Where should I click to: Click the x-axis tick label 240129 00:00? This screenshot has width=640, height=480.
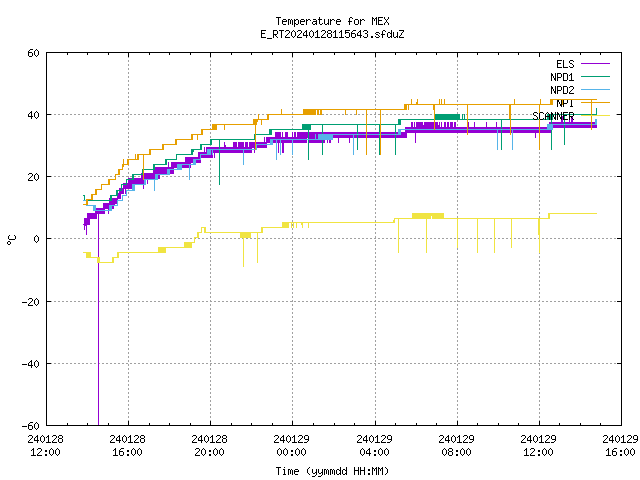[x=291, y=446]
